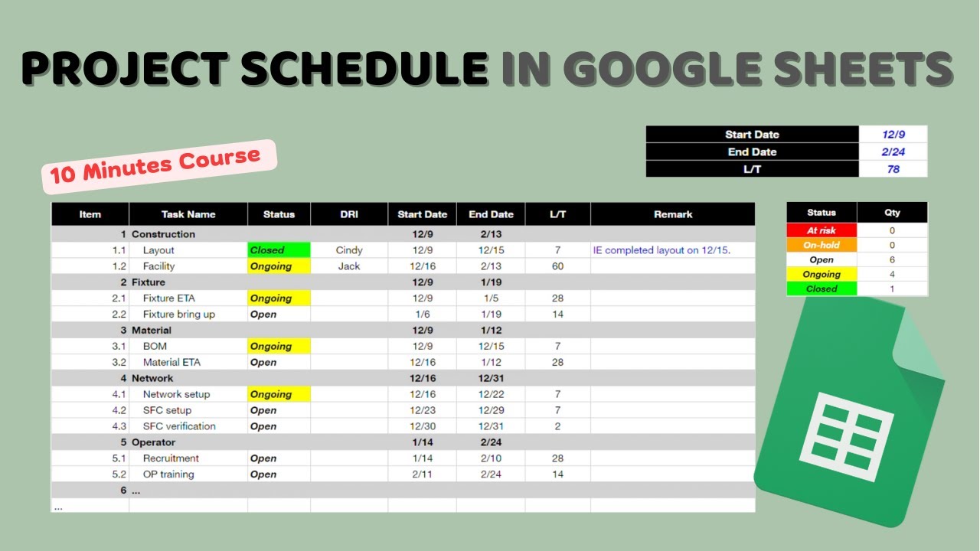980x551 pixels.
Task: Click the 'Open' status of Recruitment
Action: click(279, 458)
